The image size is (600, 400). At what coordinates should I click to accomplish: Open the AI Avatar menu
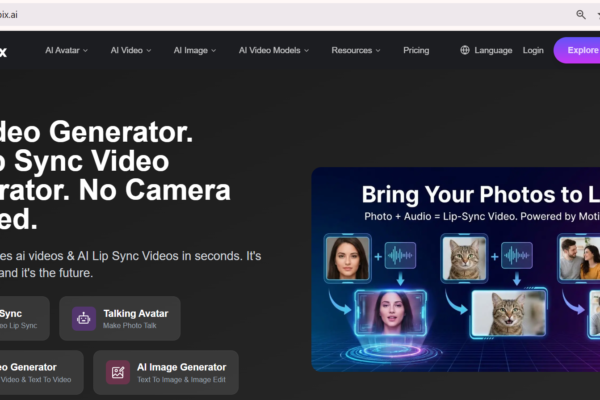[x=66, y=50]
